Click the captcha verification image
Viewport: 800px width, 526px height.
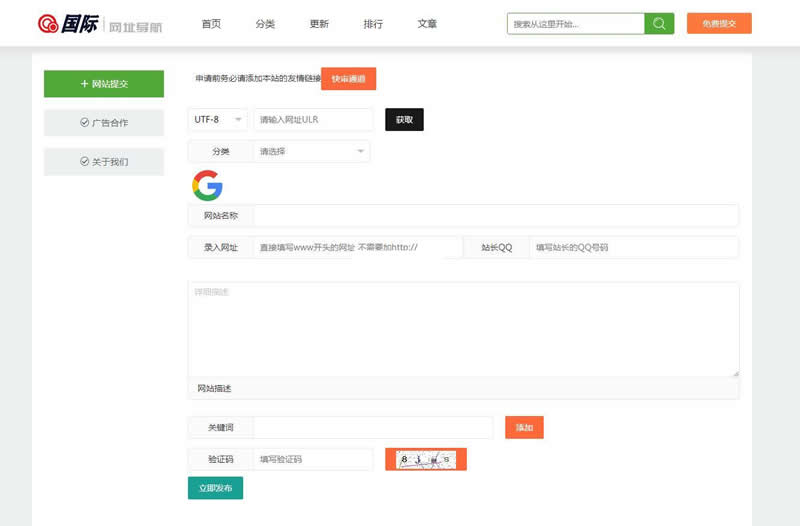[426, 459]
